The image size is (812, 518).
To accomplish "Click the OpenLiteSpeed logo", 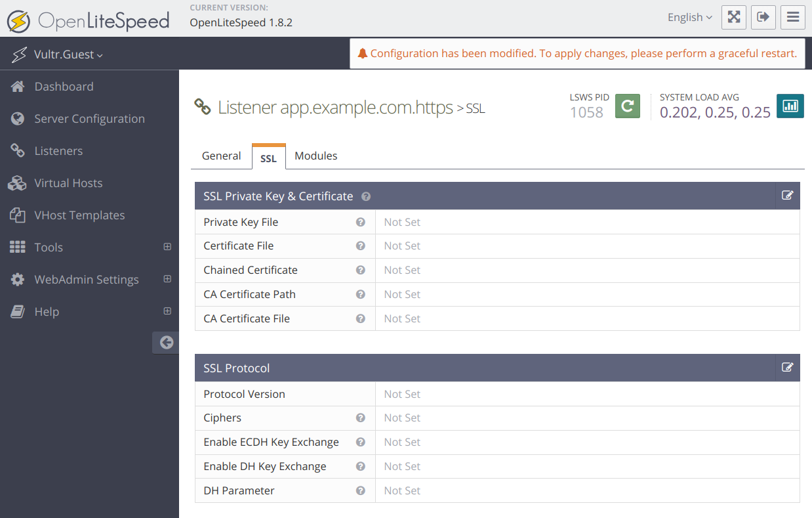I will (x=89, y=20).
